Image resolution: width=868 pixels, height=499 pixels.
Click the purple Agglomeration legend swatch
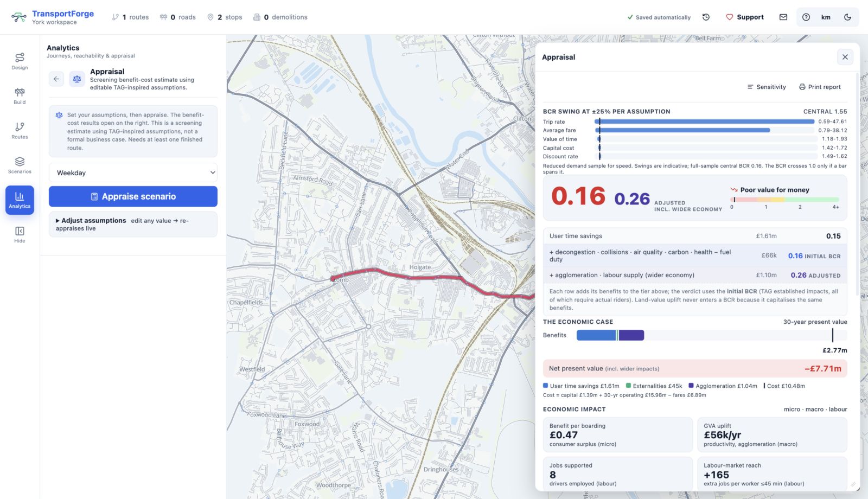click(691, 386)
